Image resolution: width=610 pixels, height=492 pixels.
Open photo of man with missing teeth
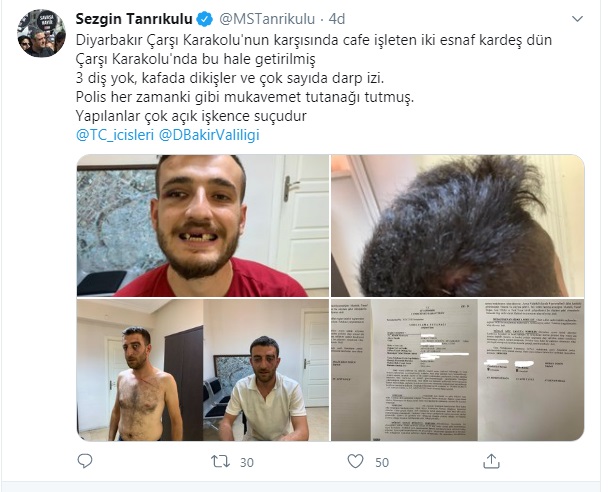click(203, 226)
